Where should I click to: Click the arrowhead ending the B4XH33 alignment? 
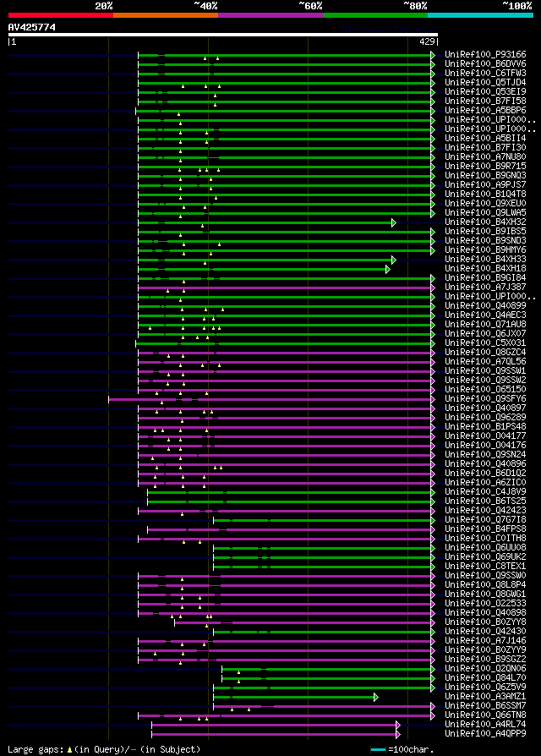point(394,260)
